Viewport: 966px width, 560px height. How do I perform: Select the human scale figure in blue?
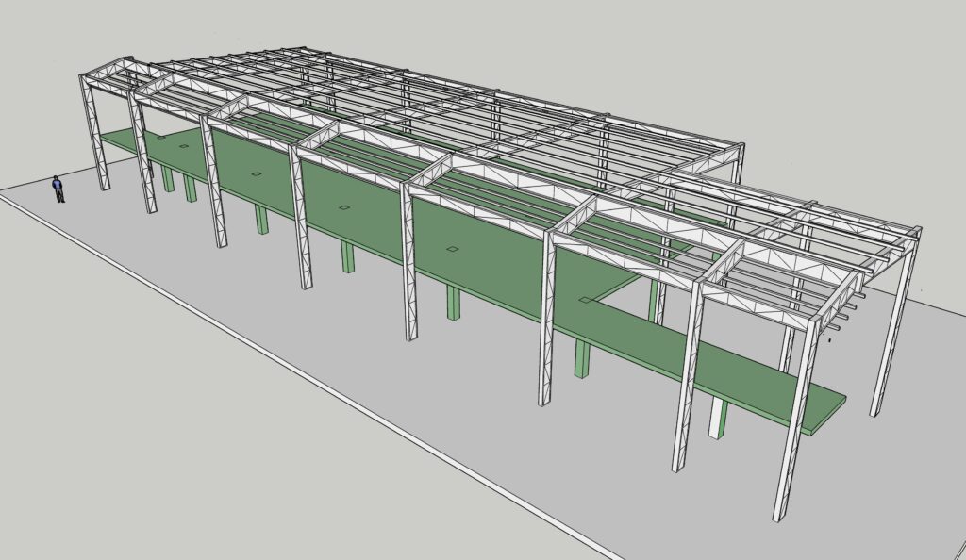58,189
